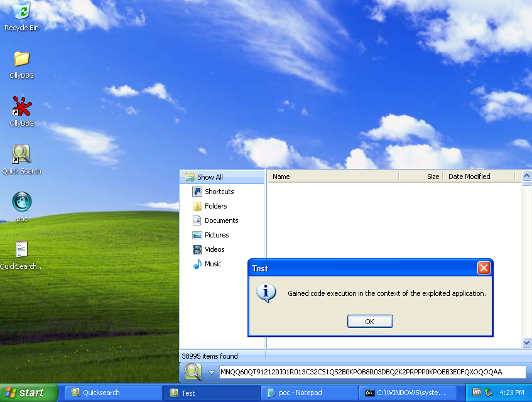Screen dimensions: 532x402
Task: Open the search options dropdown arrow
Action: (212, 372)
